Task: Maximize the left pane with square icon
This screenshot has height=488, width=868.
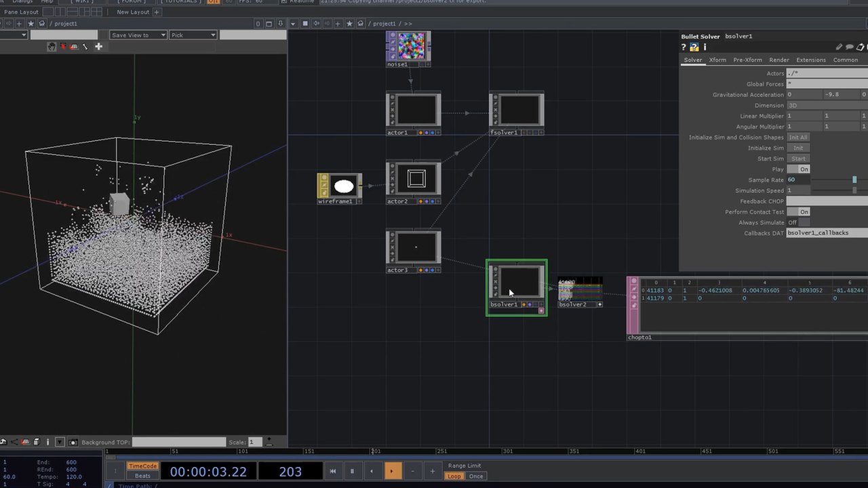Action: coord(269,24)
